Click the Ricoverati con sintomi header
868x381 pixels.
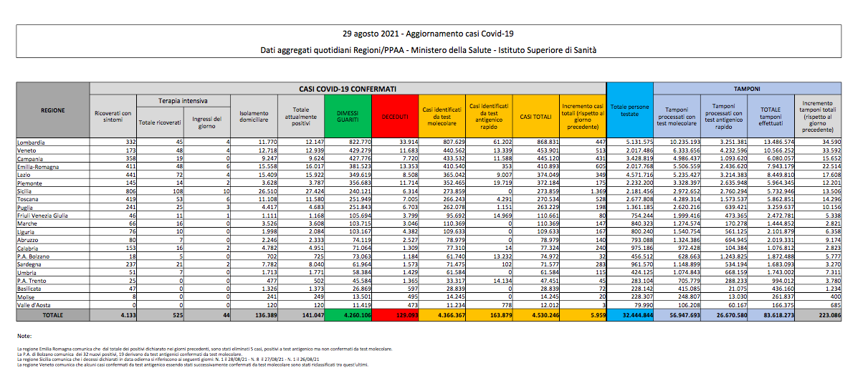coord(113,117)
